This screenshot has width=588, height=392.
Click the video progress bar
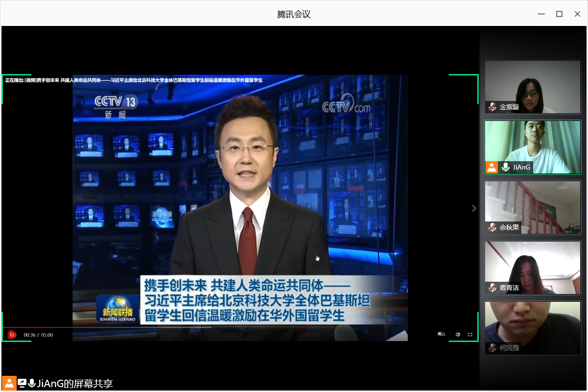(240, 327)
